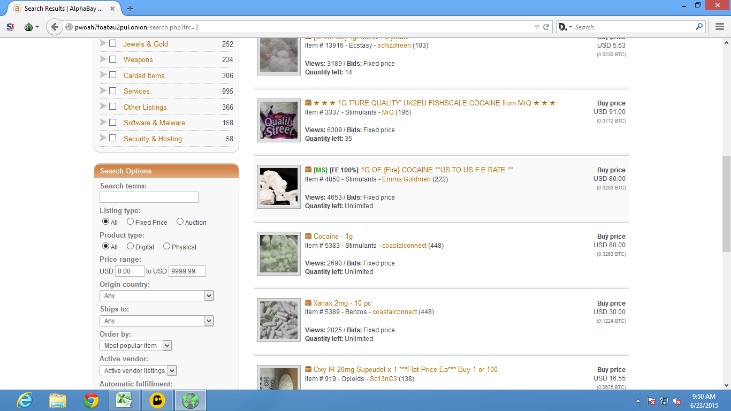Screen dimensions: 731x411
Task: Enable the Other Listings checkbox
Action: (x=112, y=106)
